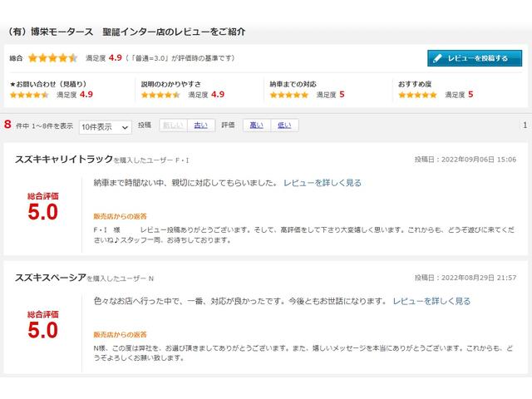The width and height of the screenshot is (532, 399).
Task: Click the スズキスペーシア review title
Action: [x=50, y=277]
